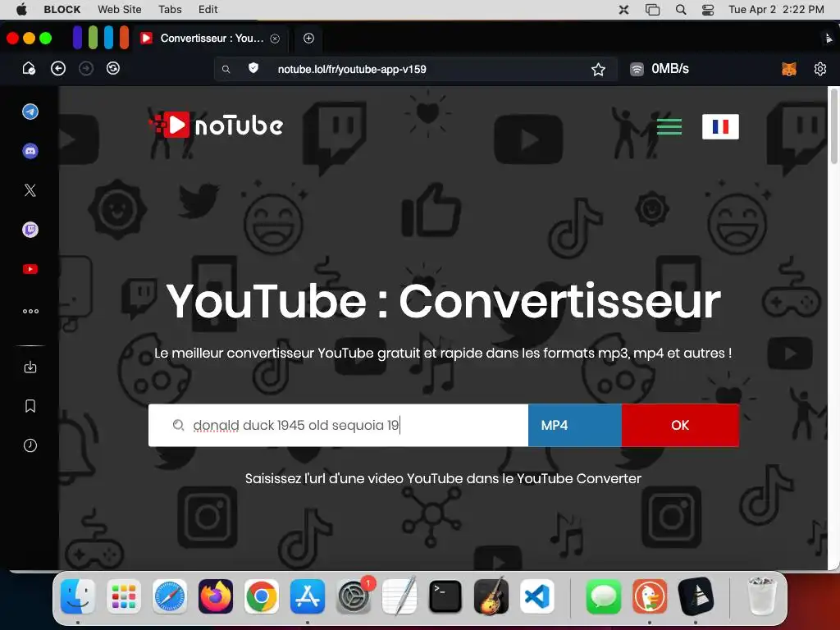
Task: Open downloads panel in sidebar
Action: [30, 367]
